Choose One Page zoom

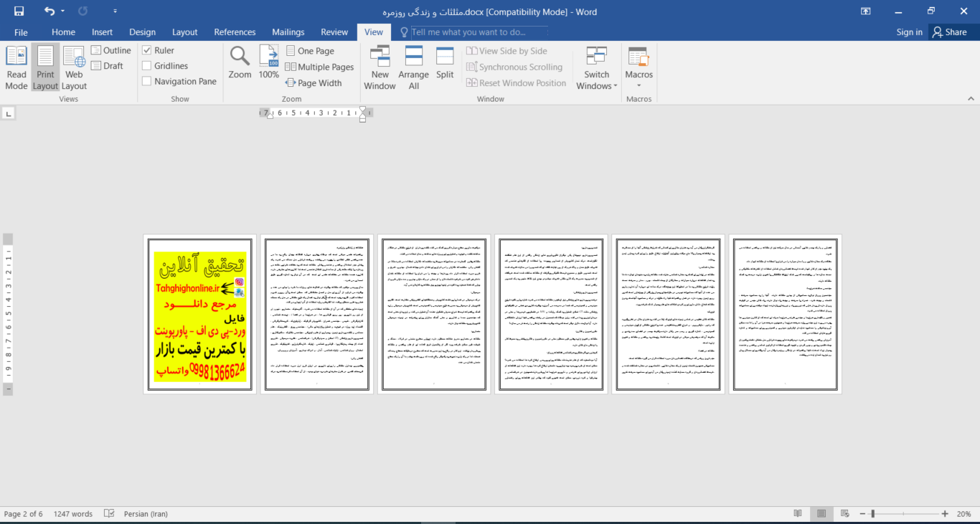pos(310,51)
